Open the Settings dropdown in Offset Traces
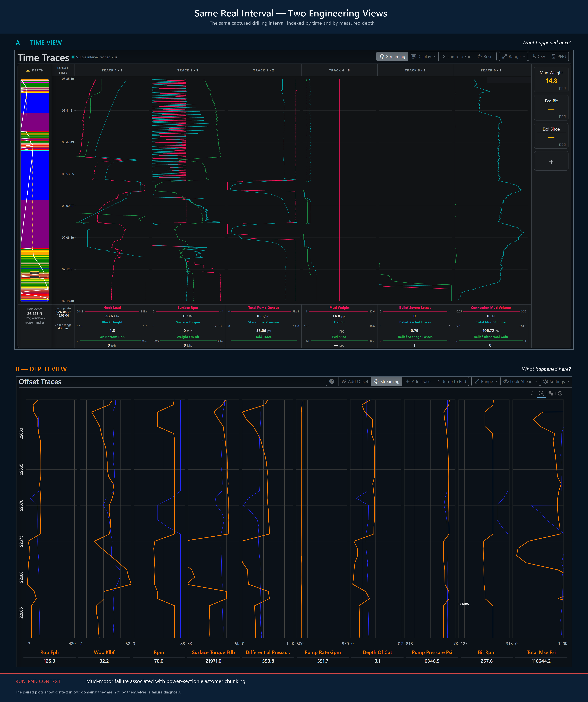The image size is (588, 702). pyautogui.click(x=556, y=381)
